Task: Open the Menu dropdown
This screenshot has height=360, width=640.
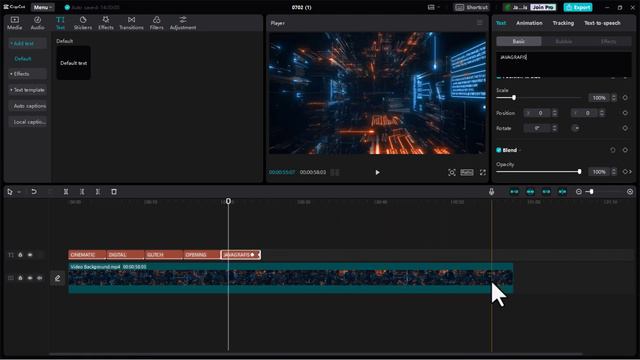Action: point(42,7)
